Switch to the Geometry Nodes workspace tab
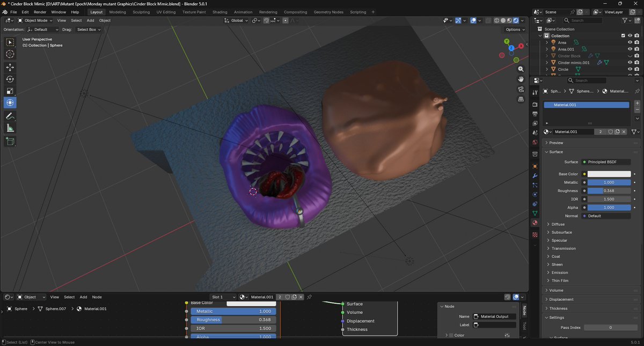Image resolution: width=644 pixels, height=346 pixels. pyautogui.click(x=328, y=12)
